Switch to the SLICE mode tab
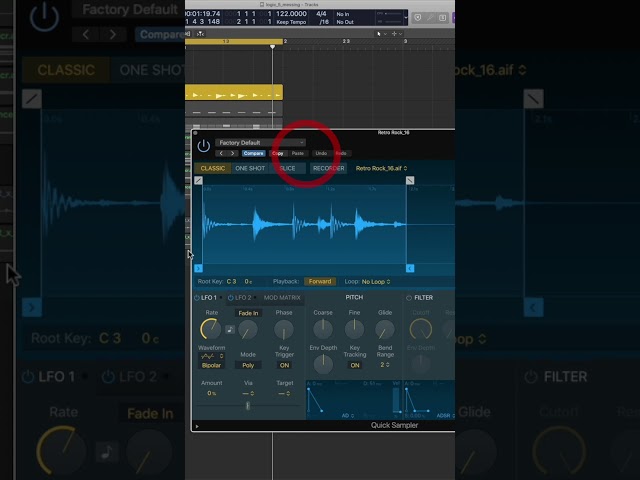 (287, 168)
